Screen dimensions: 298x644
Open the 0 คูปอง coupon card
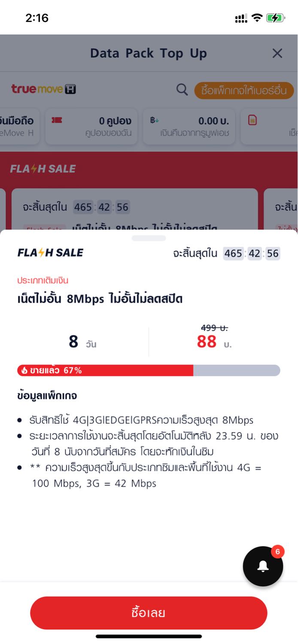pyautogui.click(x=91, y=126)
